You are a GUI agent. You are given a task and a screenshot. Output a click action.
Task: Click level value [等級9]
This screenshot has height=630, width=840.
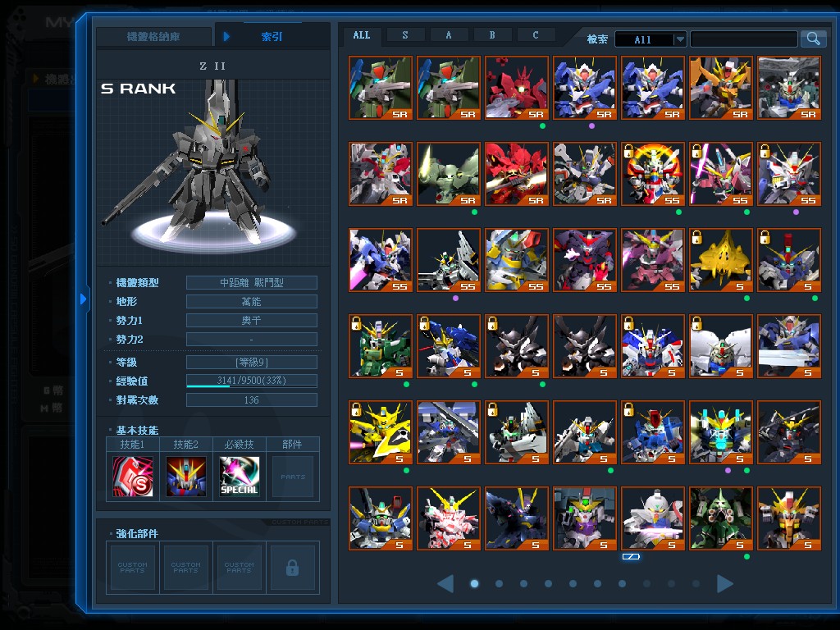click(x=251, y=362)
